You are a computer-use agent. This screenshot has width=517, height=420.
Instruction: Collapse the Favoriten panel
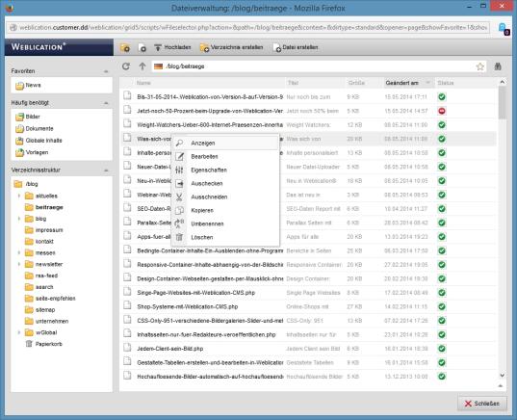pyautogui.click(x=106, y=71)
